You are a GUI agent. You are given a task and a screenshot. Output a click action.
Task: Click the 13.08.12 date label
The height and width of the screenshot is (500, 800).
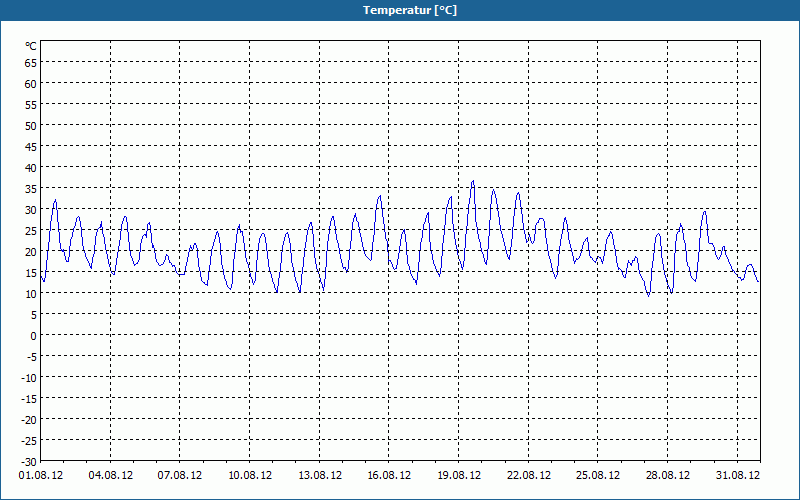[319, 475]
